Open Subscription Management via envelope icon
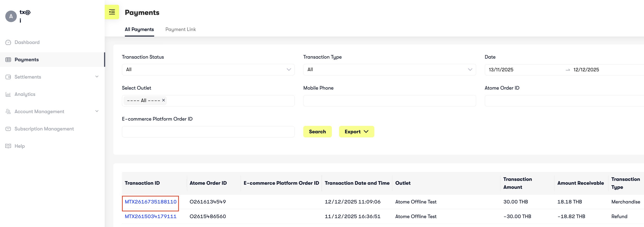The width and height of the screenshot is (644, 227). click(8, 129)
